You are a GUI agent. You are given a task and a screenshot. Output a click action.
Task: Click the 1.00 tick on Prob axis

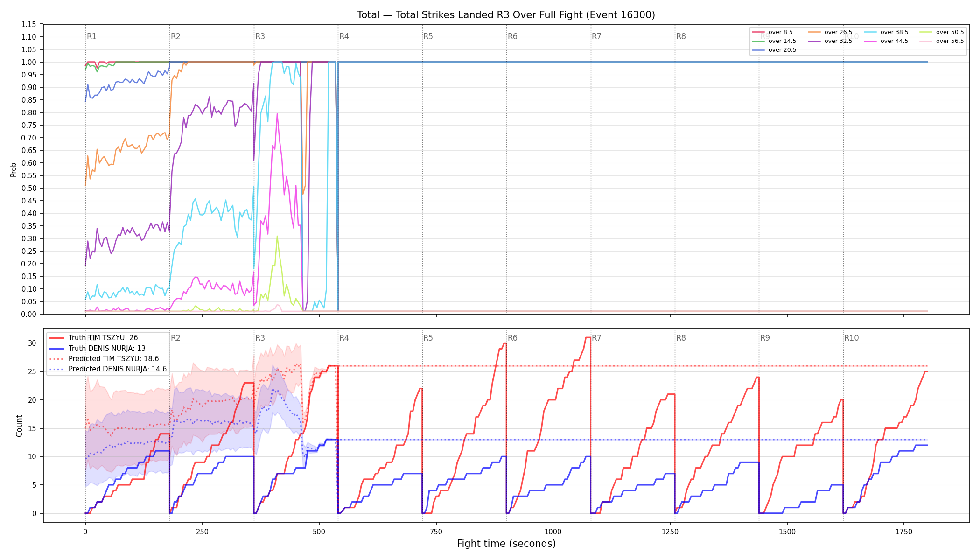click(28, 62)
